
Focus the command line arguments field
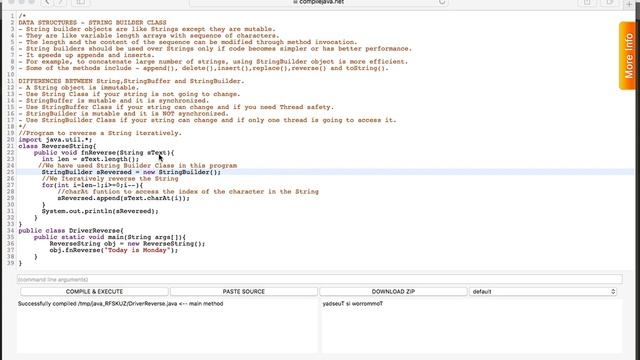click(x=320, y=280)
